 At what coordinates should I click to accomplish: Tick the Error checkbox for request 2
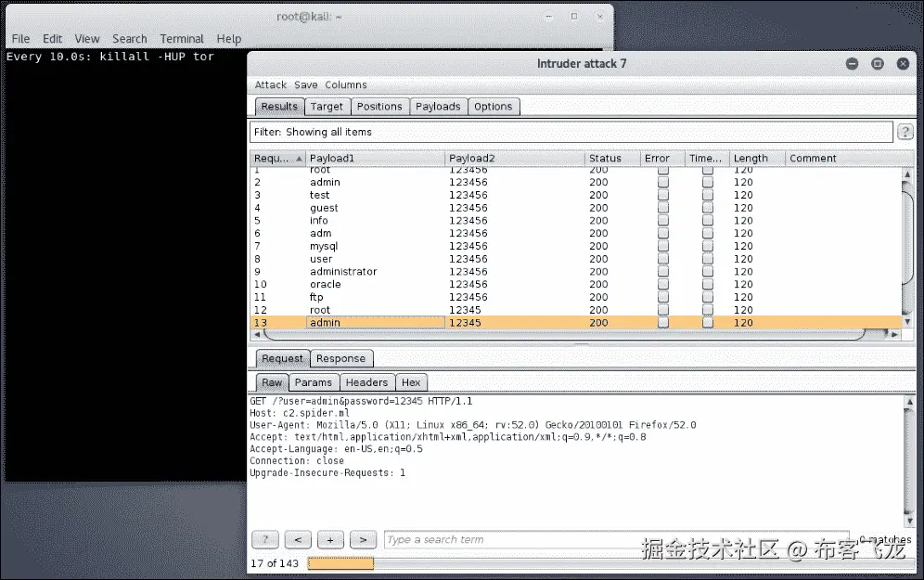click(x=663, y=182)
